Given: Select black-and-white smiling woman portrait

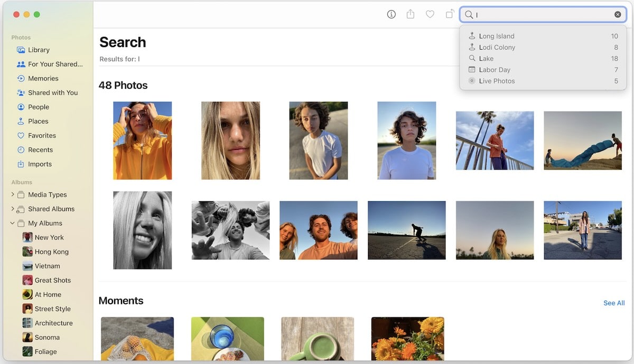Looking at the screenshot, I should [143, 230].
